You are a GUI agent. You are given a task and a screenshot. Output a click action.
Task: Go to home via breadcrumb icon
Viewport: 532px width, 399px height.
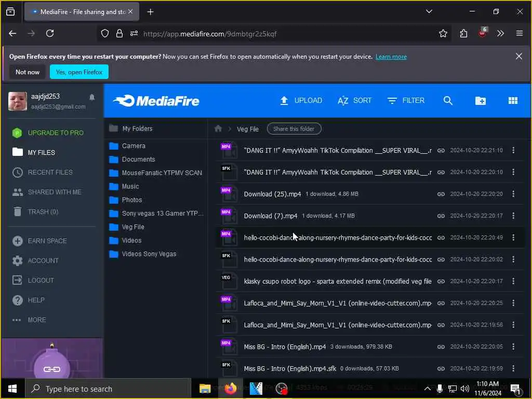pyautogui.click(x=218, y=129)
